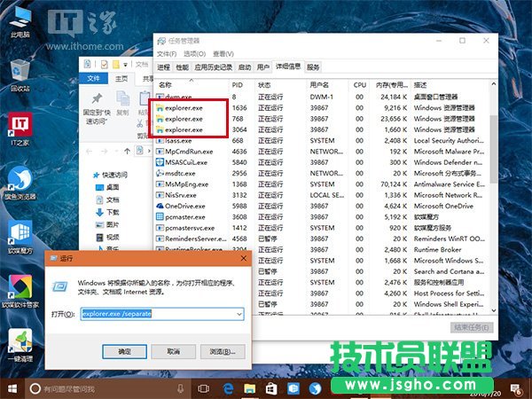Select 桌面 in Explorer navigation pane
This screenshot has height=399, width=532.
tap(107, 187)
